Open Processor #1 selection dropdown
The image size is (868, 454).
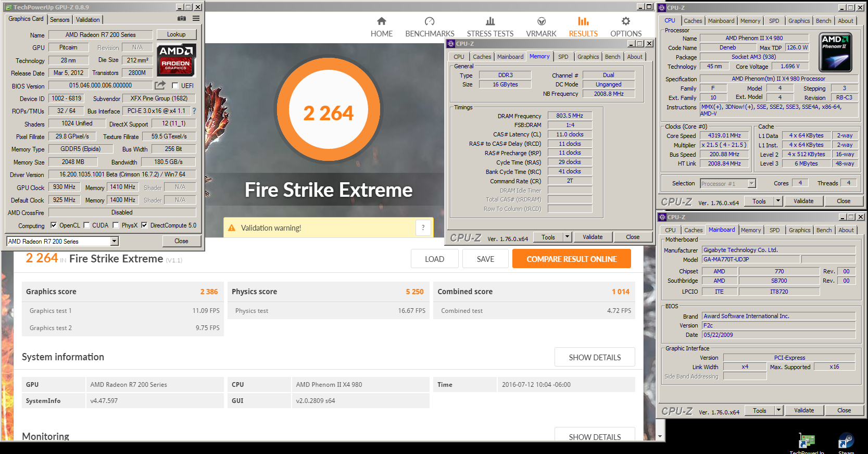(x=751, y=183)
